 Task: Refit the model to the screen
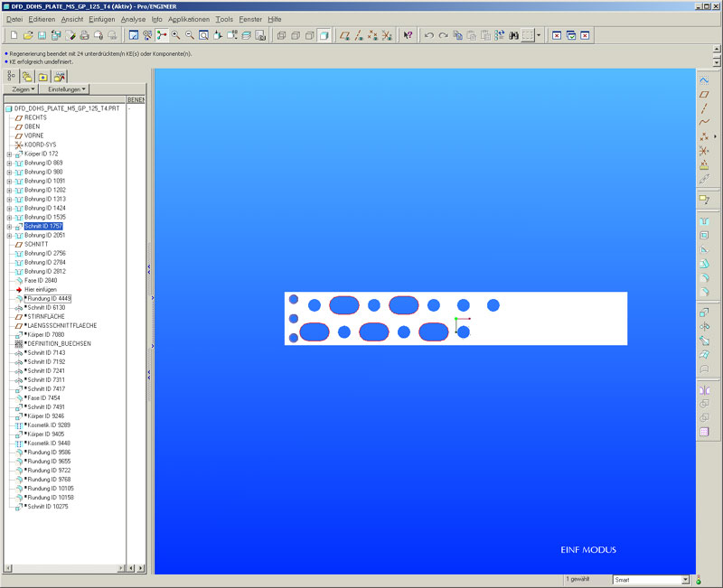coord(203,35)
